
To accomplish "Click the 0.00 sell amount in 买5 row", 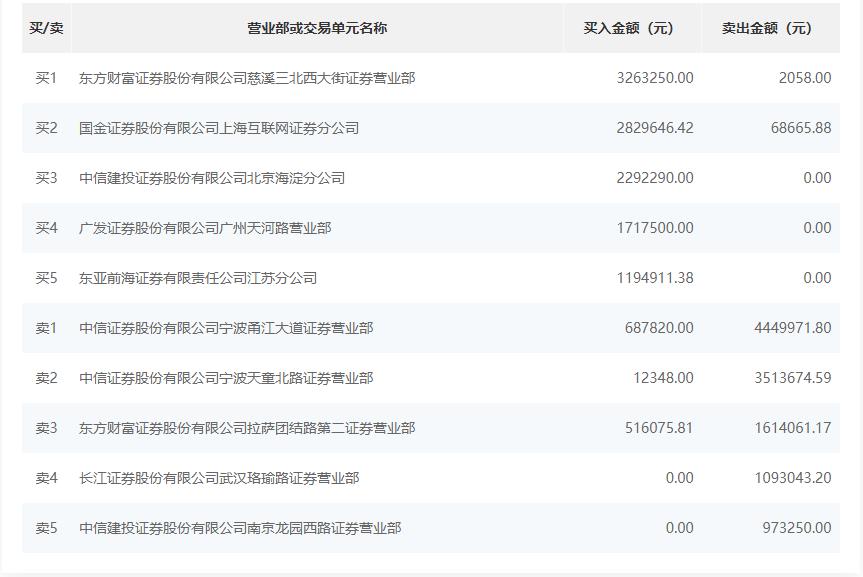I will click(817, 278).
